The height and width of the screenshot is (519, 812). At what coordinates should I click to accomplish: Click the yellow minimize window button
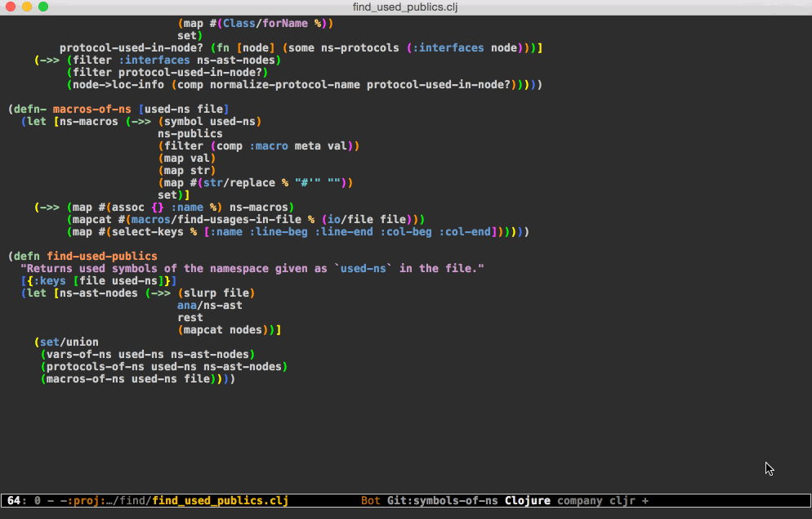click(x=27, y=7)
